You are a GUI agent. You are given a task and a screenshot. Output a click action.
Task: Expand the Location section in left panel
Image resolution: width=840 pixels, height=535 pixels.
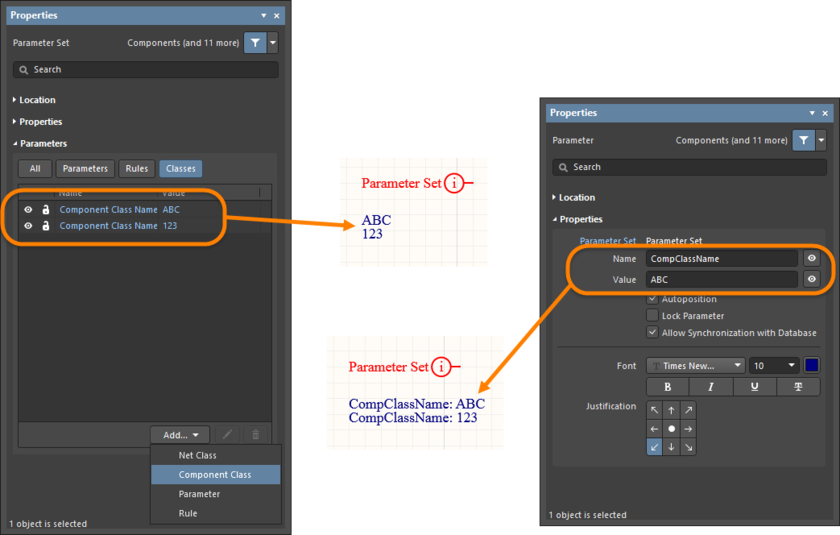click(x=37, y=100)
